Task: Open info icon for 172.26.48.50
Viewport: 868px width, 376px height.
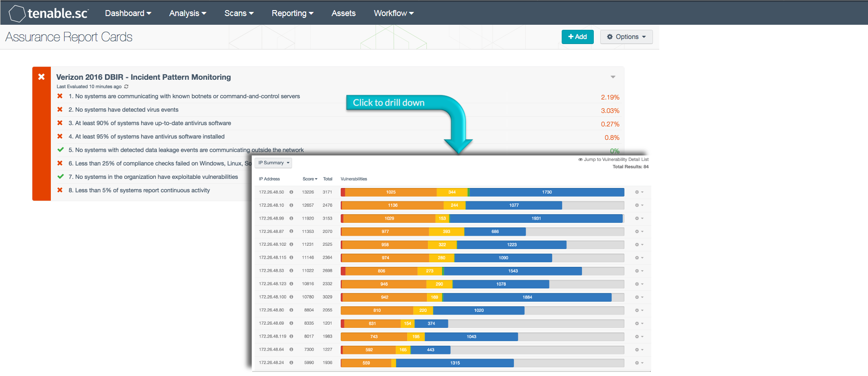Action: (x=291, y=192)
